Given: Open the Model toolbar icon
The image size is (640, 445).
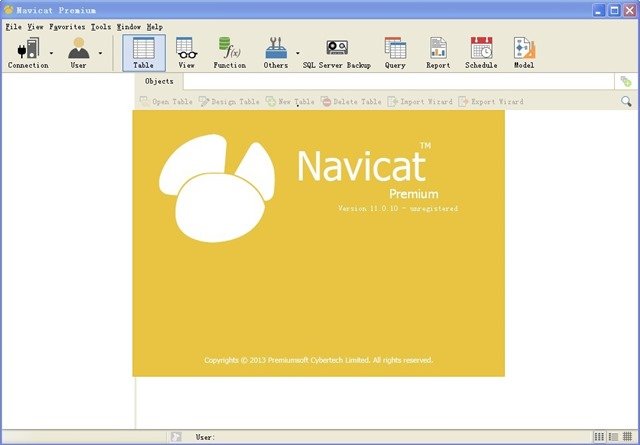Looking at the screenshot, I should tap(524, 53).
